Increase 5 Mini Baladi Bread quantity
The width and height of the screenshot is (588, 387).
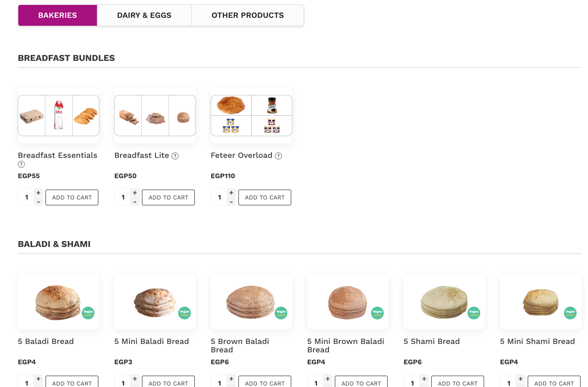click(x=135, y=379)
